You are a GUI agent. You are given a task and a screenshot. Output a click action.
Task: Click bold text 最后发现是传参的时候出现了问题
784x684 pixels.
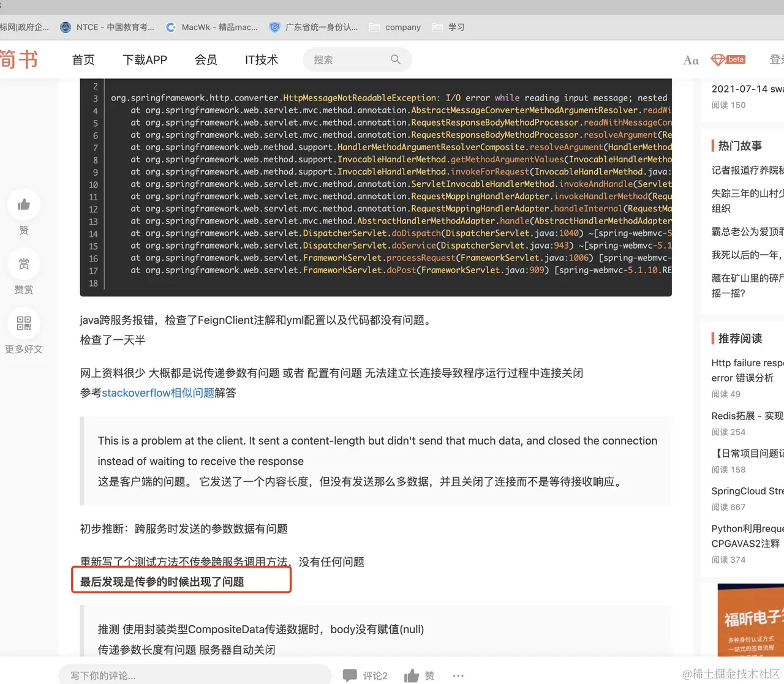coord(162,582)
